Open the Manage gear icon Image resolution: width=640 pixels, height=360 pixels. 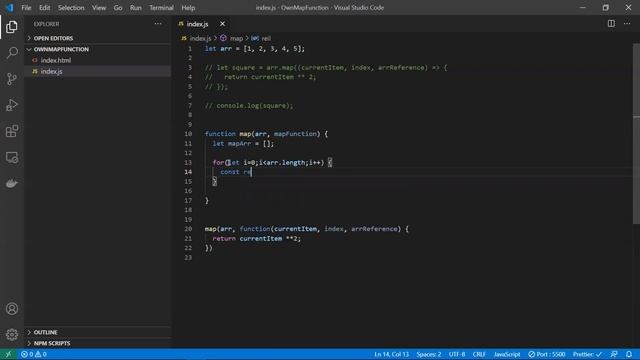12,335
